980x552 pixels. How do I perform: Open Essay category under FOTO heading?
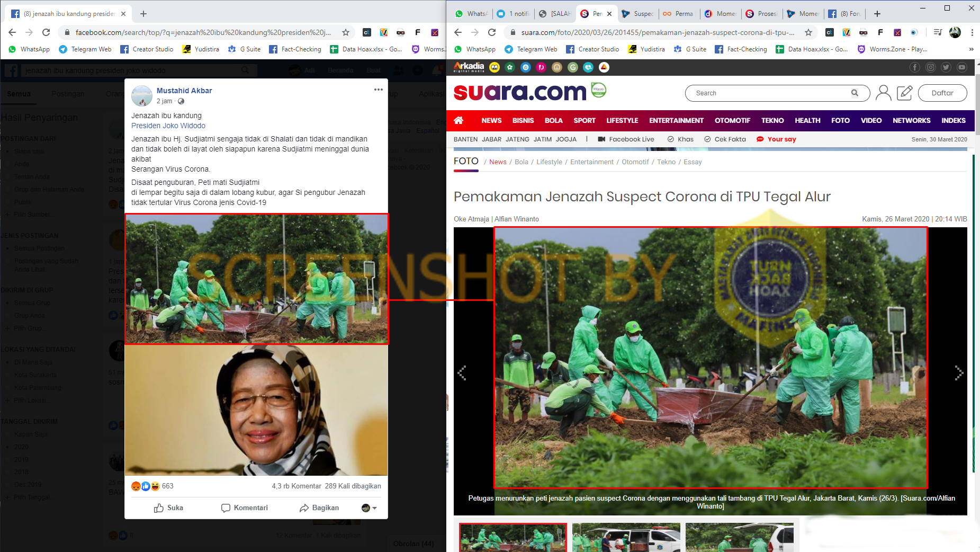(693, 162)
